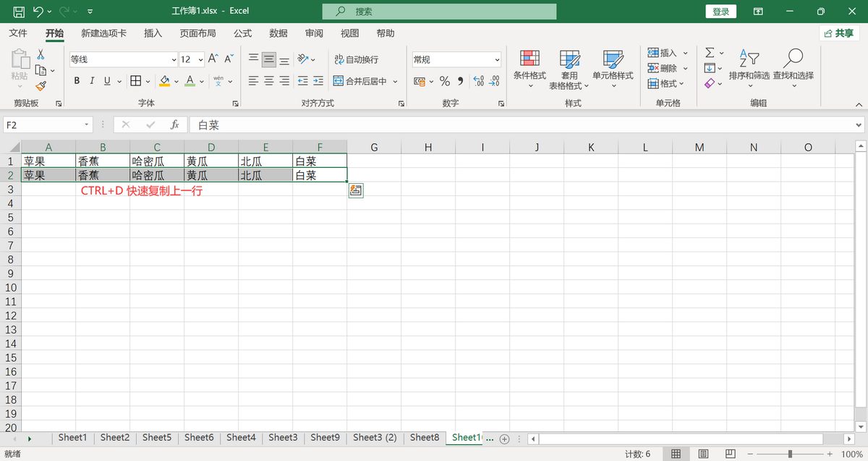The height and width of the screenshot is (461, 868).
Task: Open the 文件 menu
Action: coord(18,33)
